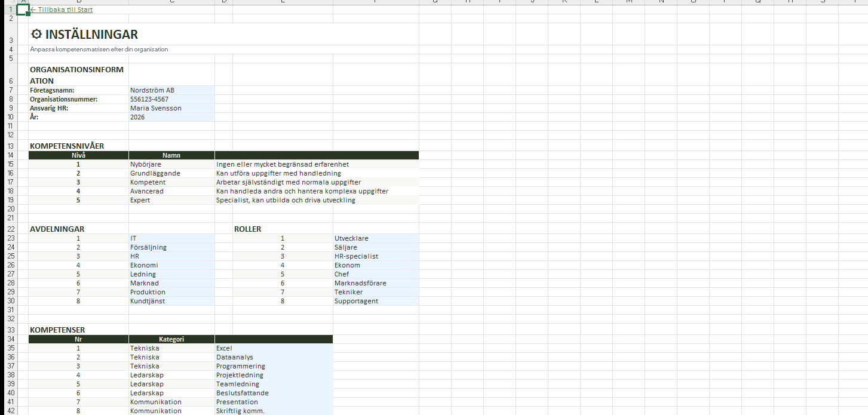Click the 'Namn' header in Kompetensnivåer
The height and width of the screenshot is (415, 868).
171,155
